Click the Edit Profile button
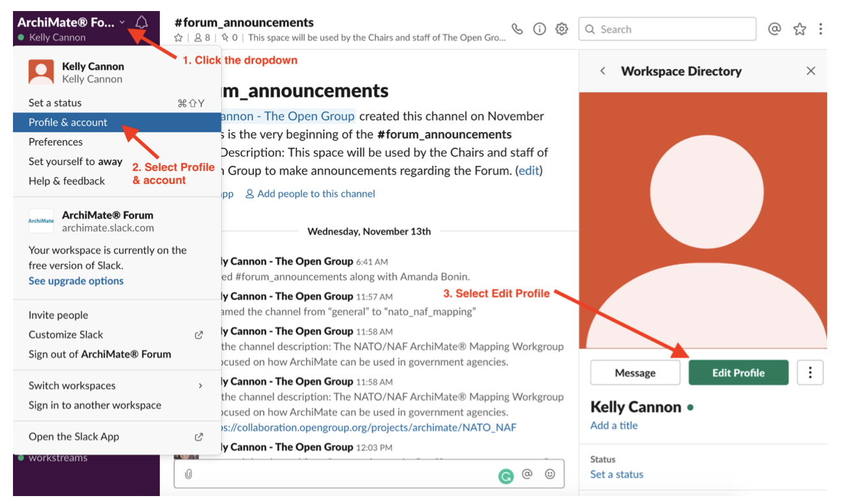The width and height of the screenshot is (868, 498). [x=739, y=372]
